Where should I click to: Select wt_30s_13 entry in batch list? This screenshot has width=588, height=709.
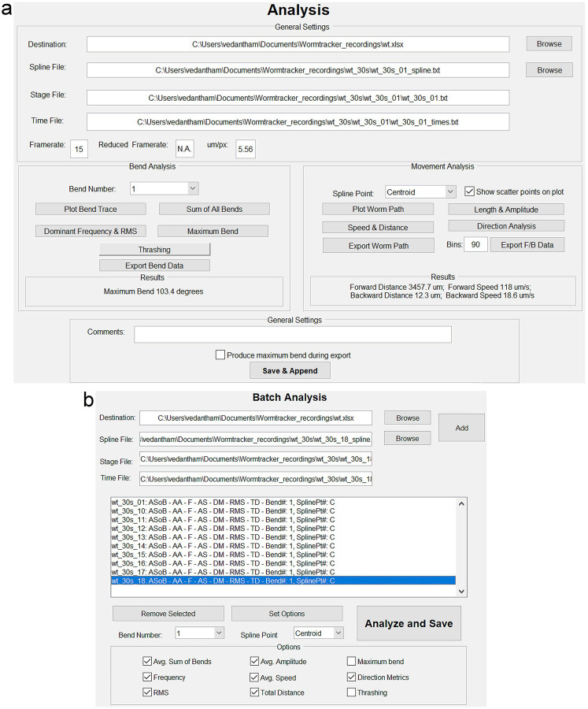pyautogui.click(x=283, y=537)
